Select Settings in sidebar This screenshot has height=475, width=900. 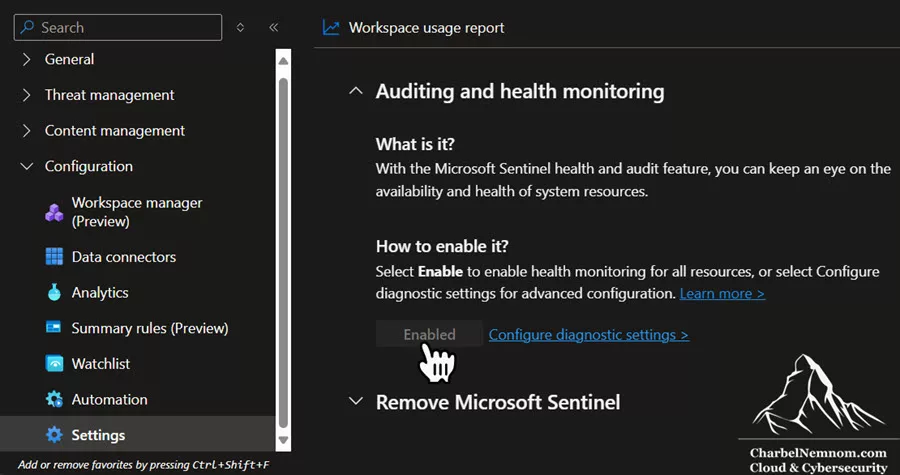click(x=98, y=435)
